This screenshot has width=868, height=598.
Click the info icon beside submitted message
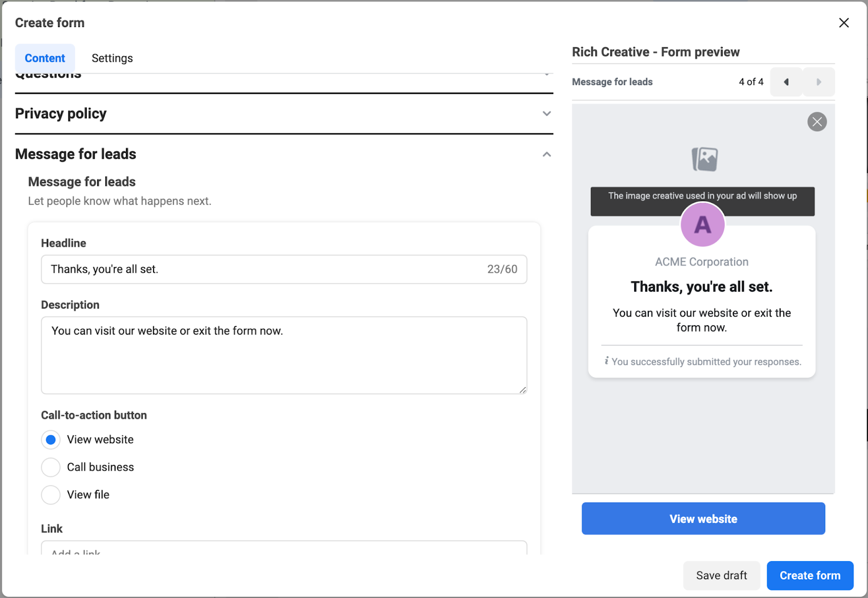point(607,361)
